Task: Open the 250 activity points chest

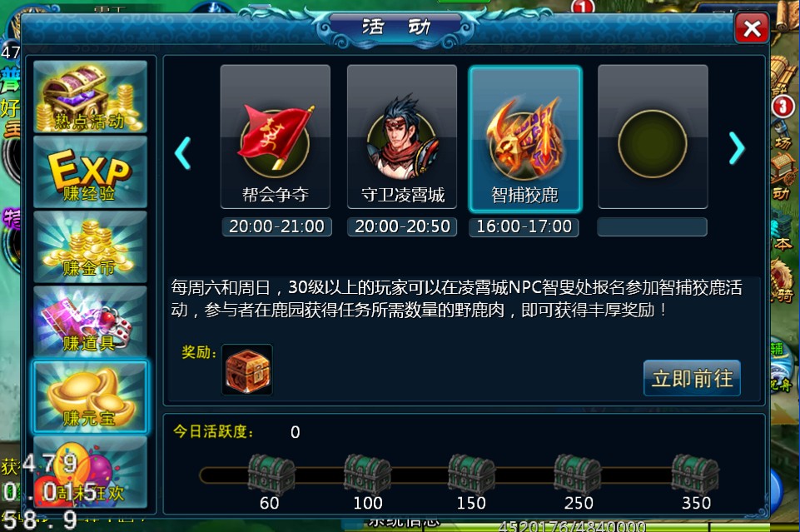Action: click(x=578, y=475)
